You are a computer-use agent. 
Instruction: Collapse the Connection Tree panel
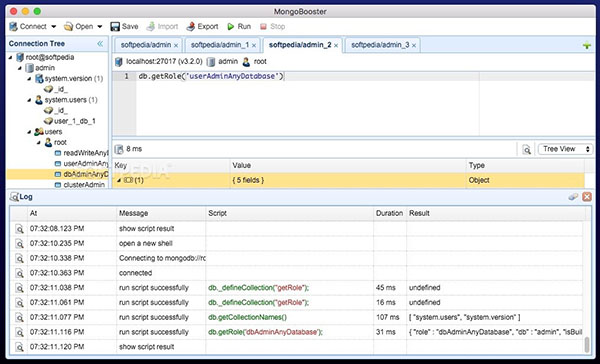pos(100,44)
